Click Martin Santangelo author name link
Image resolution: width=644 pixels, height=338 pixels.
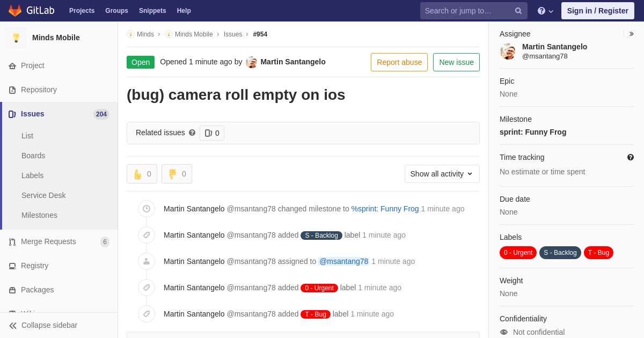[x=293, y=62]
